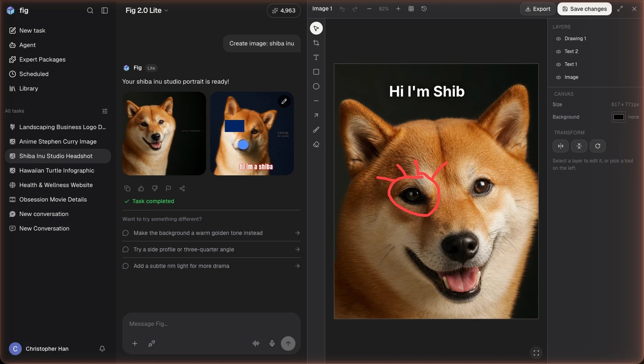Select the Line tool
644x364 pixels.
pos(316,101)
